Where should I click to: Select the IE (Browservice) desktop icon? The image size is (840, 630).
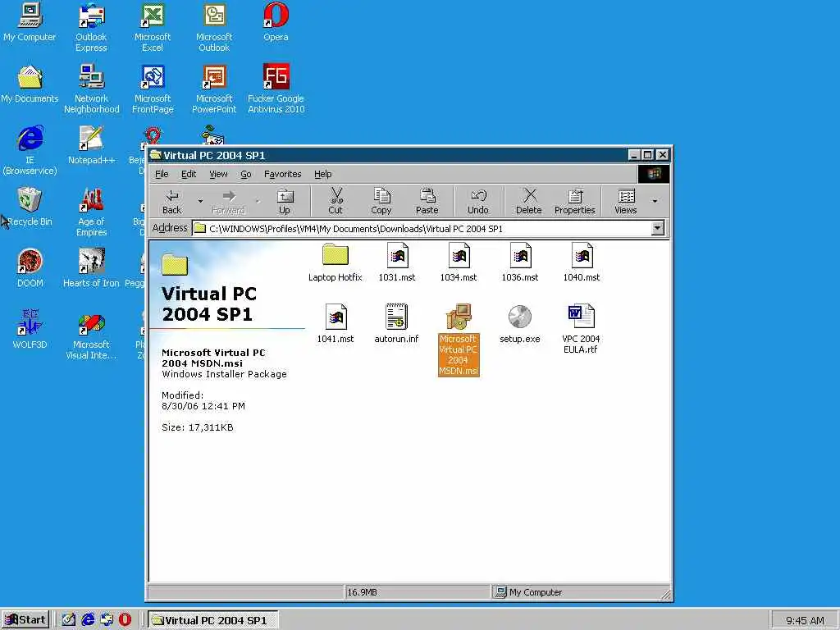pyautogui.click(x=30, y=151)
